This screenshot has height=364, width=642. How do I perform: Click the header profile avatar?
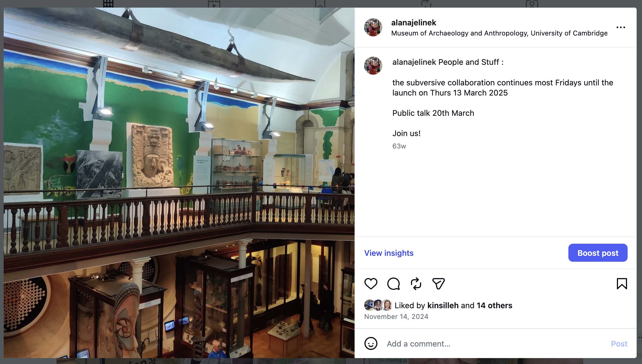click(x=373, y=27)
